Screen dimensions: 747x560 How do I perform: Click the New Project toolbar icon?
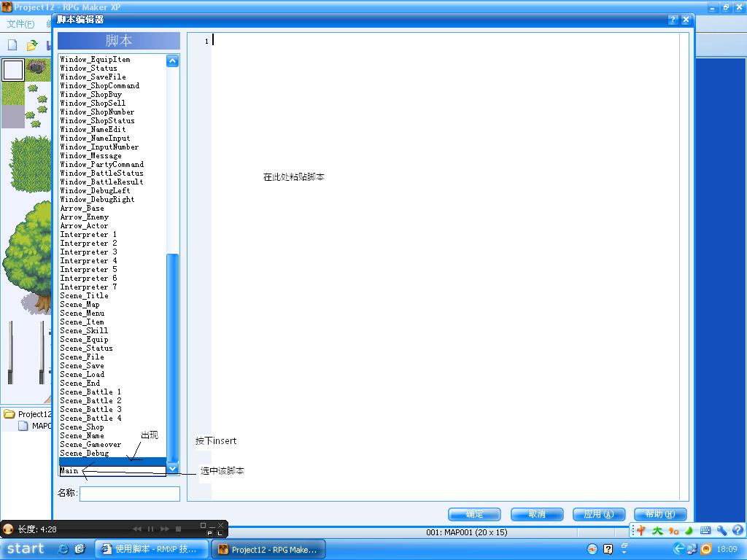(12, 44)
